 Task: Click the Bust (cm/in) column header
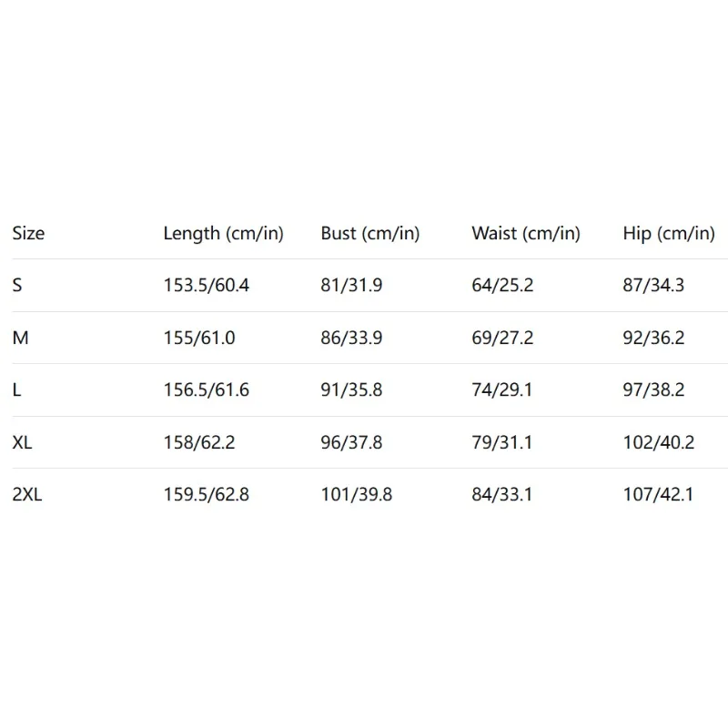pyautogui.click(x=369, y=234)
